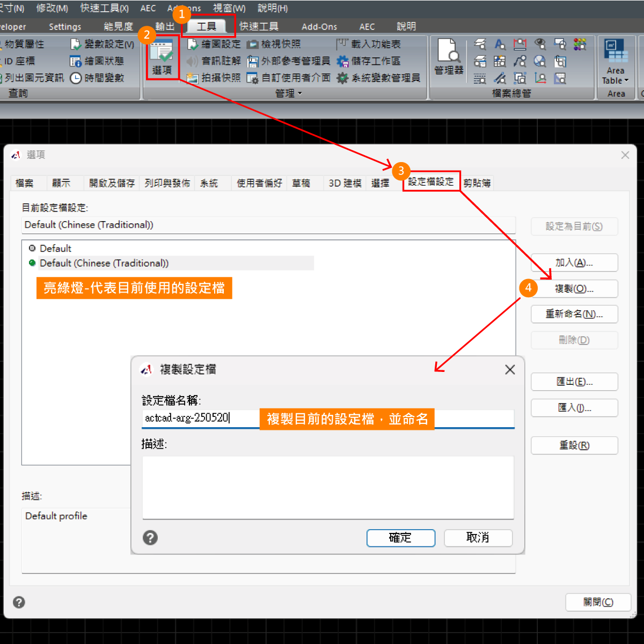This screenshot has height=644, width=644.
Task: Open the 列印與發佈 tab
Action: (x=167, y=183)
